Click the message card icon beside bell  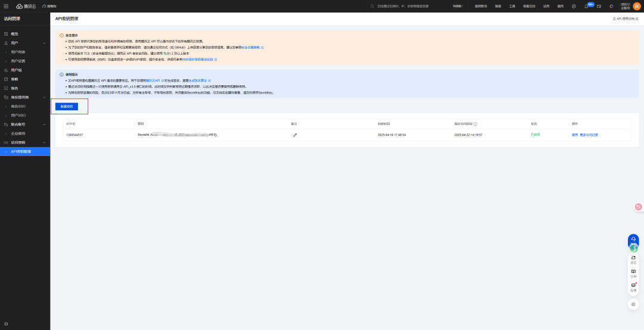[x=599, y=6]
